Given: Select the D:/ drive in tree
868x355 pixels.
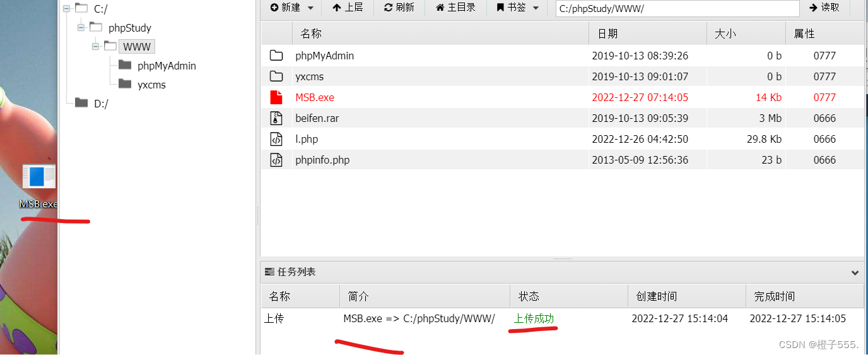Looking at the screenshot, I should [101, 104].
